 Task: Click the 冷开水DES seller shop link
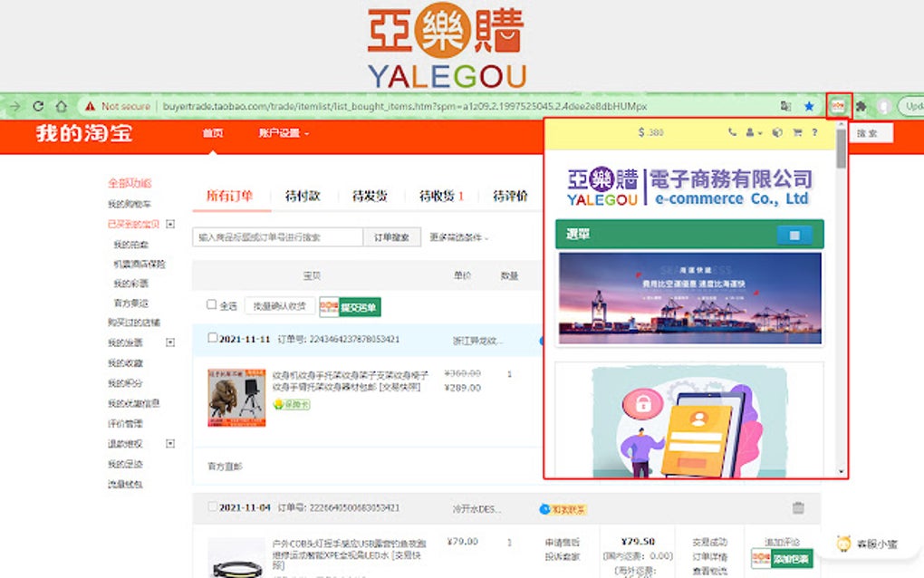(x=476, y=509)
